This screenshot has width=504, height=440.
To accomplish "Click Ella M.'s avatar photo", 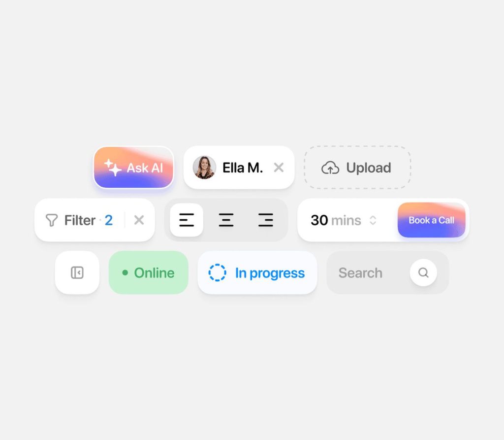I will pyautogui.click(x=204, y=168).
